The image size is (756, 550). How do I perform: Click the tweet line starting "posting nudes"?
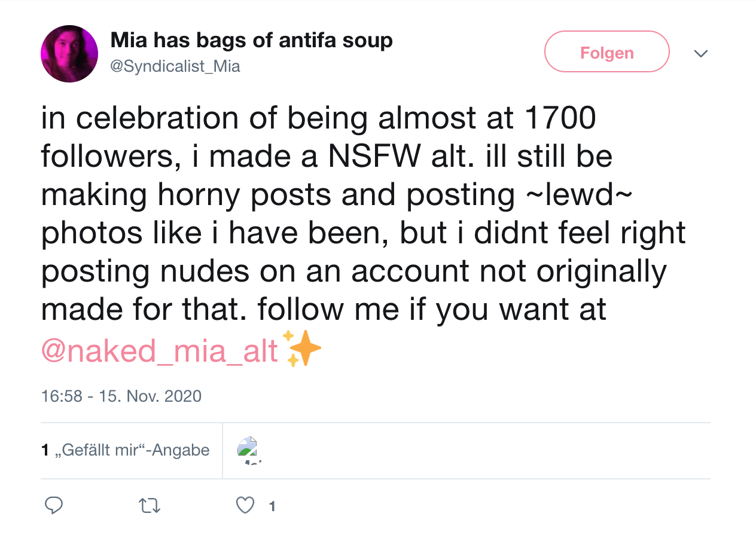(x=353, y=271)
